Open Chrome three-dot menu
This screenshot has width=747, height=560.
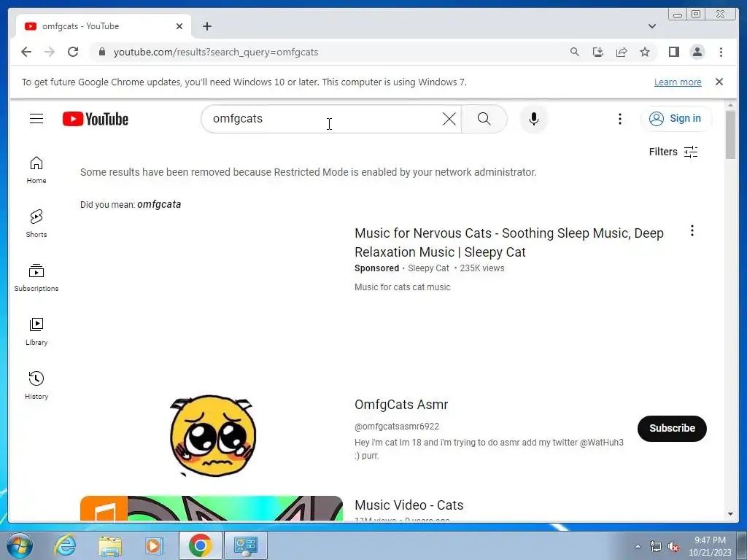(721, 52)
